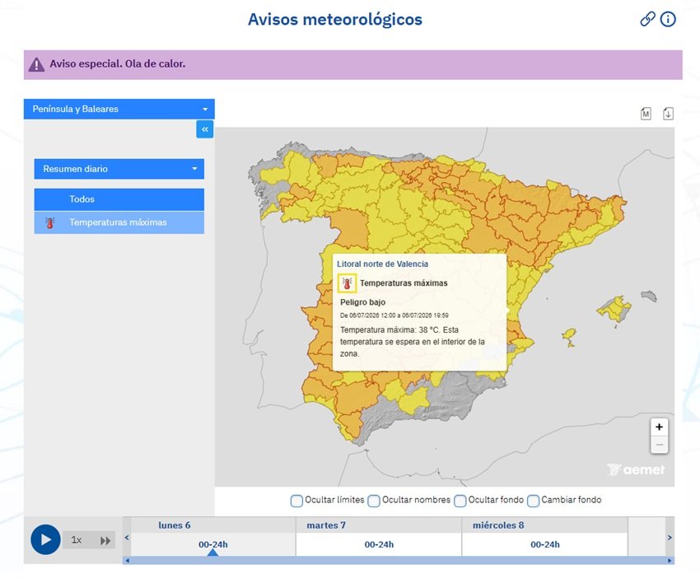The image size is (700, 588).
Task: Toggle Cambiar fondo checkbox
Action: [533, 501]
